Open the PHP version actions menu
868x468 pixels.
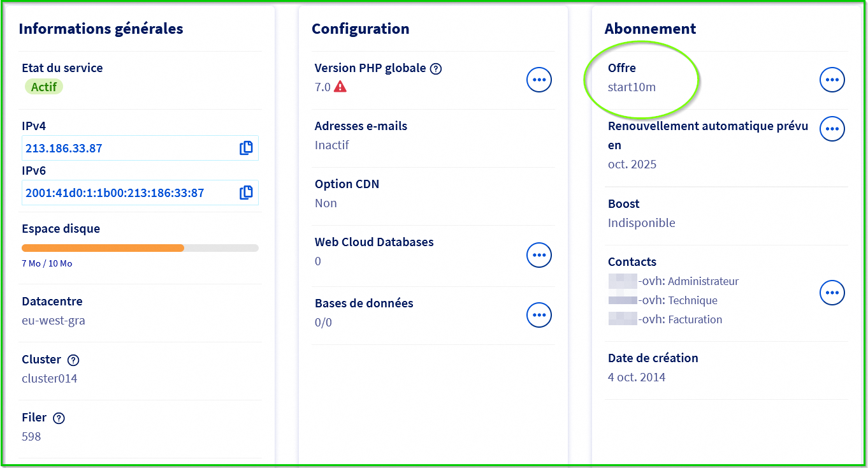tap(539, 80)
